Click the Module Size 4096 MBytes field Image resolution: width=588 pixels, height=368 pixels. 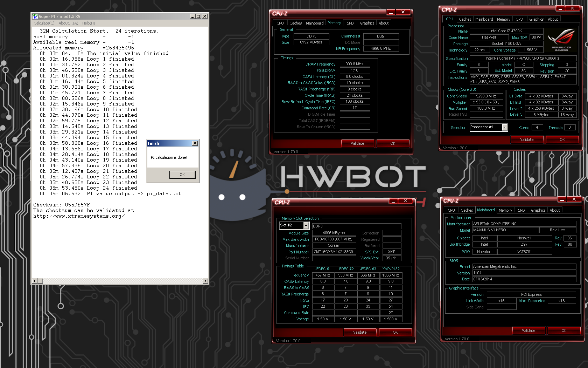click(x=334, y=233)
